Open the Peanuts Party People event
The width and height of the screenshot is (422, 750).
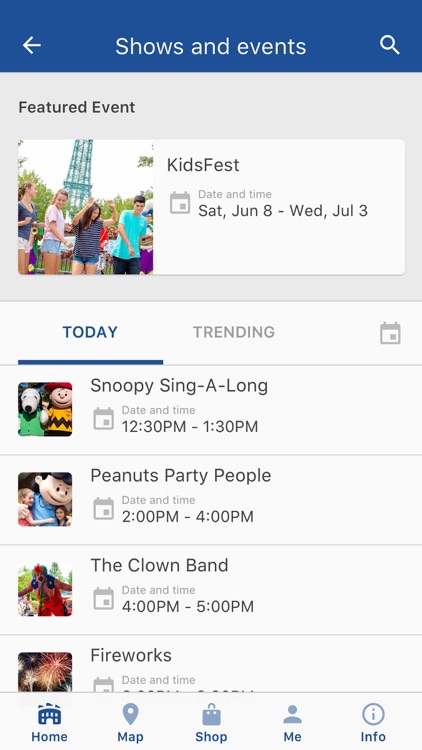click(211, 500)
